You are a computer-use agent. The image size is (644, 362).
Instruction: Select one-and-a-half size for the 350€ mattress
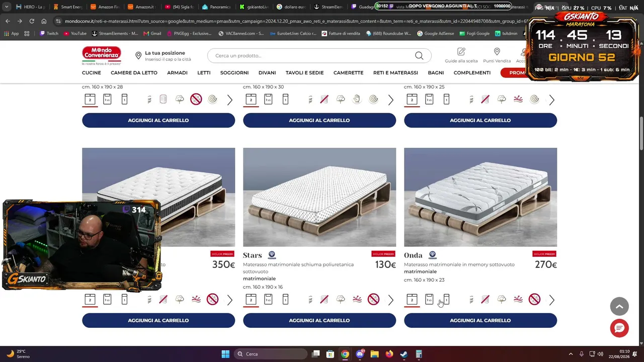coord(107,300)
